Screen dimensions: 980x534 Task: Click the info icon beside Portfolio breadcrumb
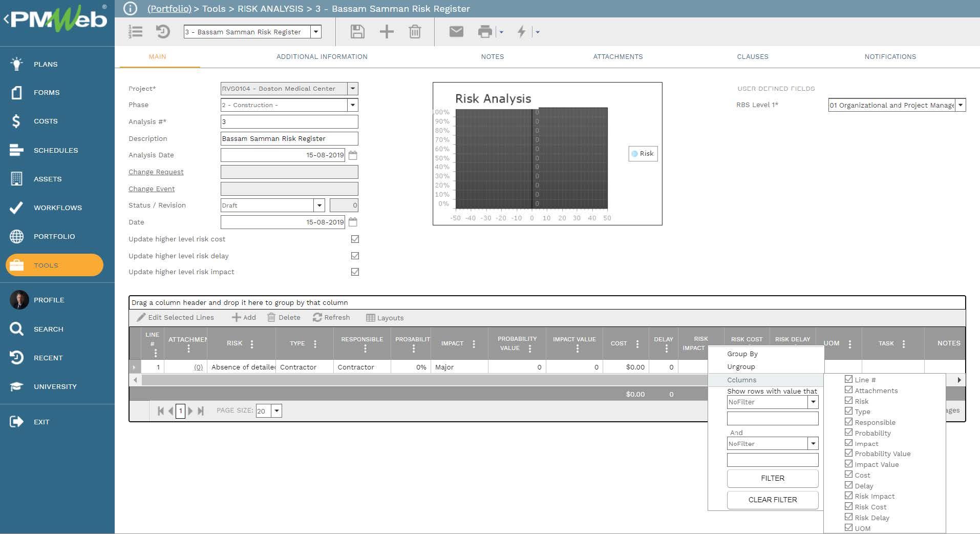point(131,9)
